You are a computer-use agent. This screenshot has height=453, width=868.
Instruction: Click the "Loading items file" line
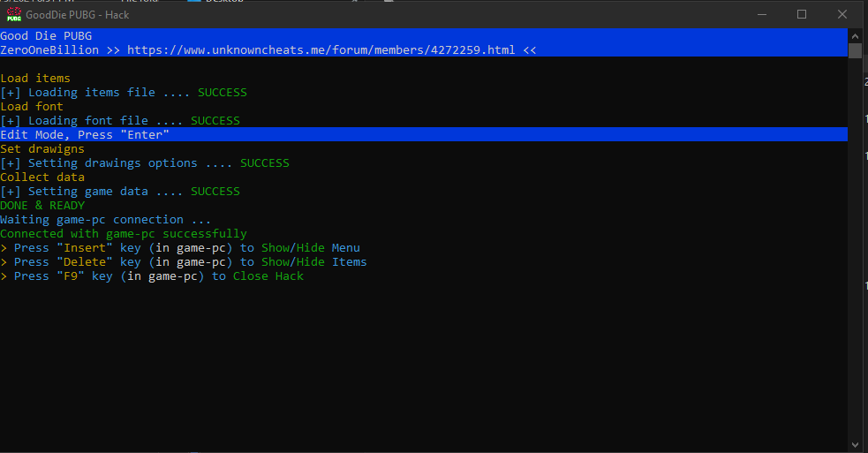pyautogui.click(x=124, y=93)
